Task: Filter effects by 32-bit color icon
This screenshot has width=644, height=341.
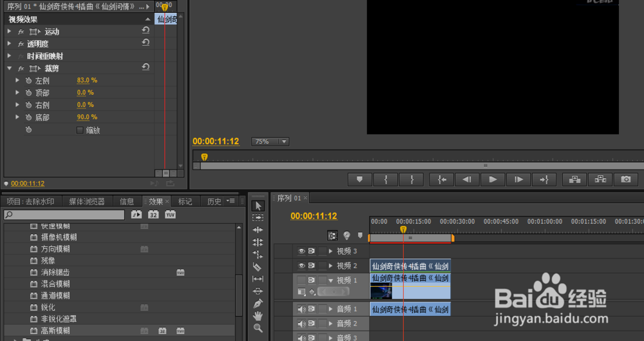Action: pos(153,214)
